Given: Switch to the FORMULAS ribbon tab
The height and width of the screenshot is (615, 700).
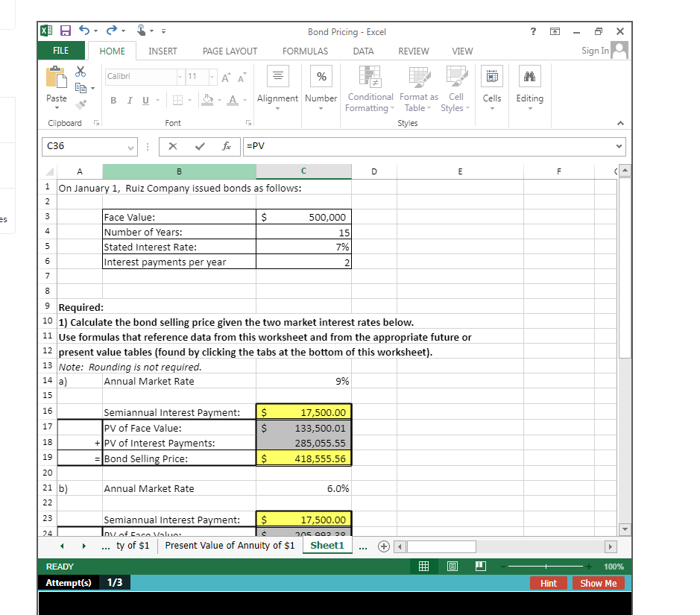Looking at the screenshot, I should pos(305,51).
